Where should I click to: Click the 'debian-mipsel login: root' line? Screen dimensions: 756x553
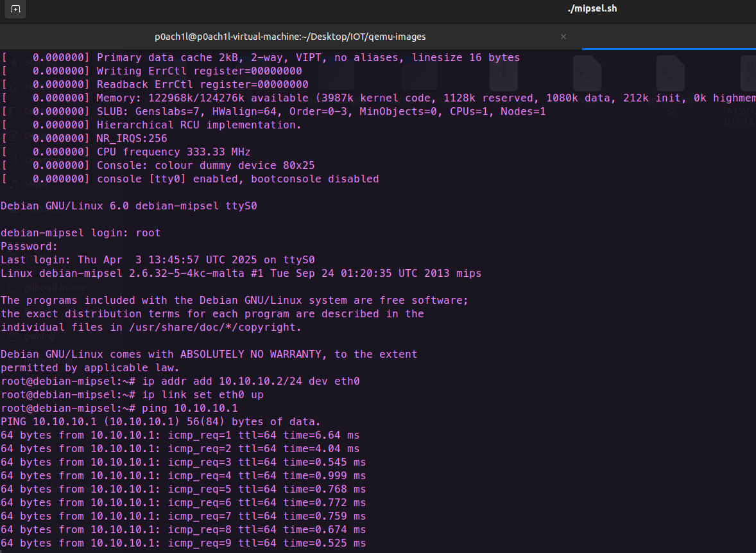pyautogui.click(x=80, y=233)
